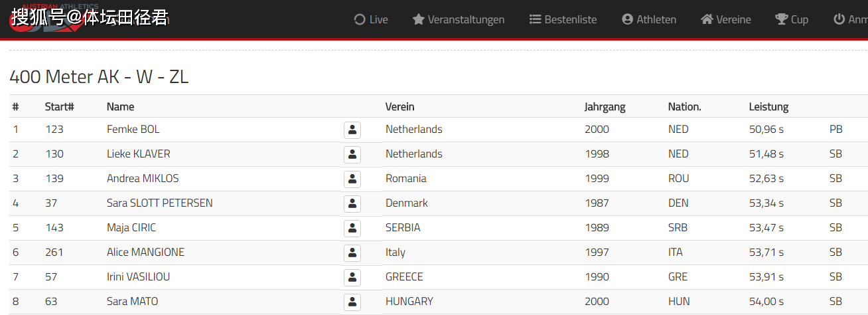Screen dimensions: 868x315
Task: Click the Leistung column header
Action: (x=768, y=106)
